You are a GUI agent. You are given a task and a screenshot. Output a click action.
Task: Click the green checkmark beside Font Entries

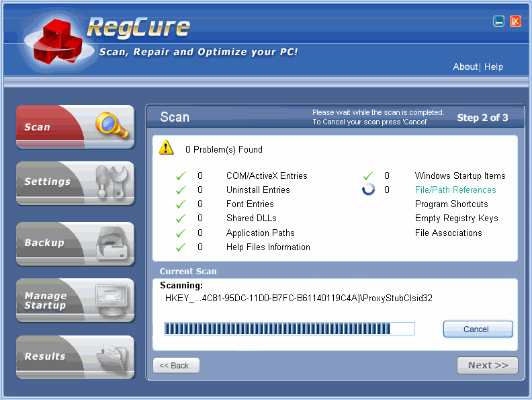[181, 204]
